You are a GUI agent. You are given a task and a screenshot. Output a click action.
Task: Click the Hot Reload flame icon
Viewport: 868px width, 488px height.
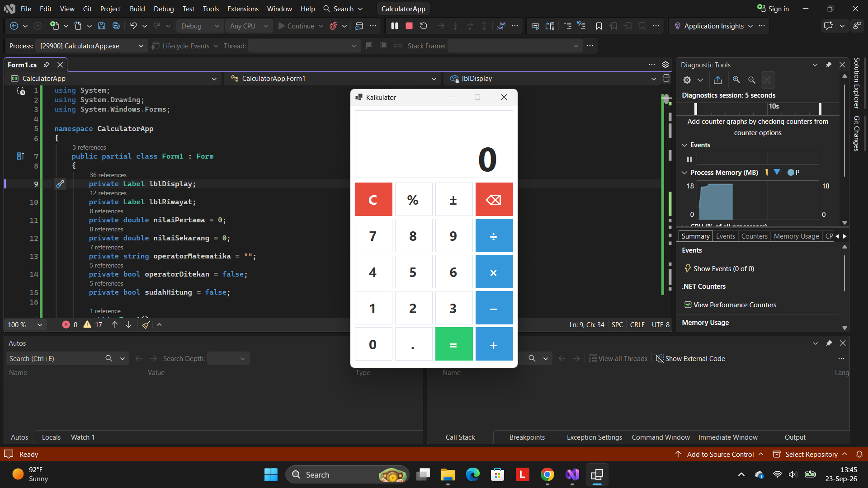tap(334, 26)
